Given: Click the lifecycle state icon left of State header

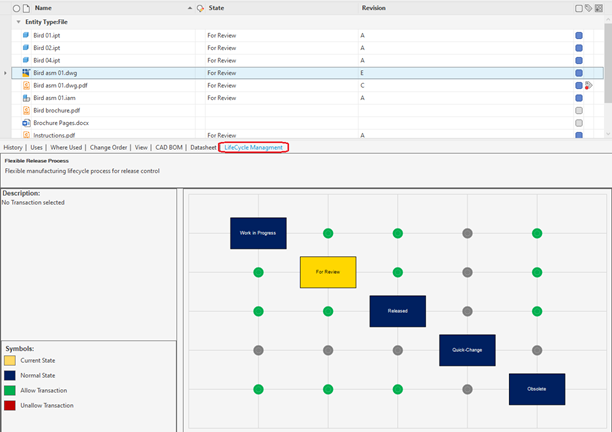Looking at the screenshot, I should 200,8.
